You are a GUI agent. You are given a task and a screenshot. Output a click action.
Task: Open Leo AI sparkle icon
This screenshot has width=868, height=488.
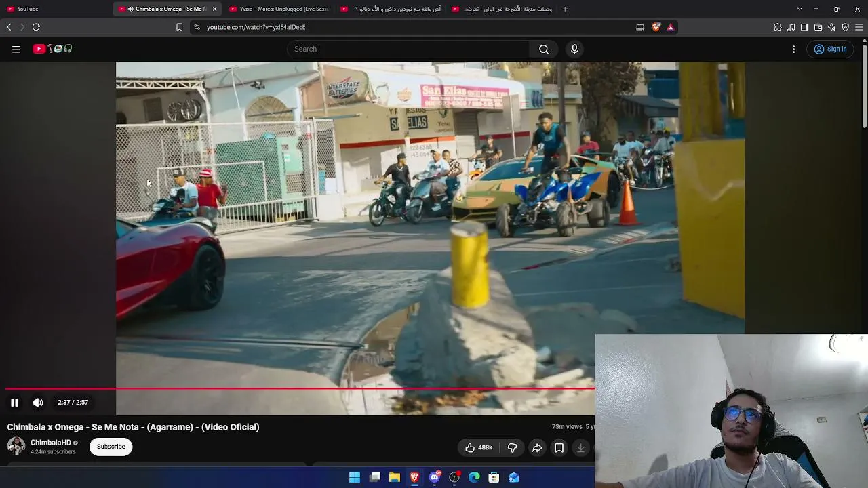click(x=832, y=27)
